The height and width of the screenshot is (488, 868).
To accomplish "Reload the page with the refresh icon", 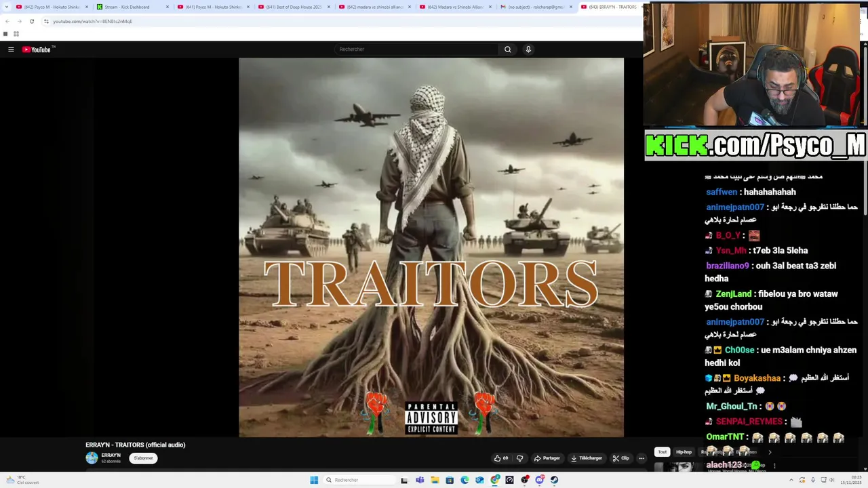I will [x=31, y=21].
